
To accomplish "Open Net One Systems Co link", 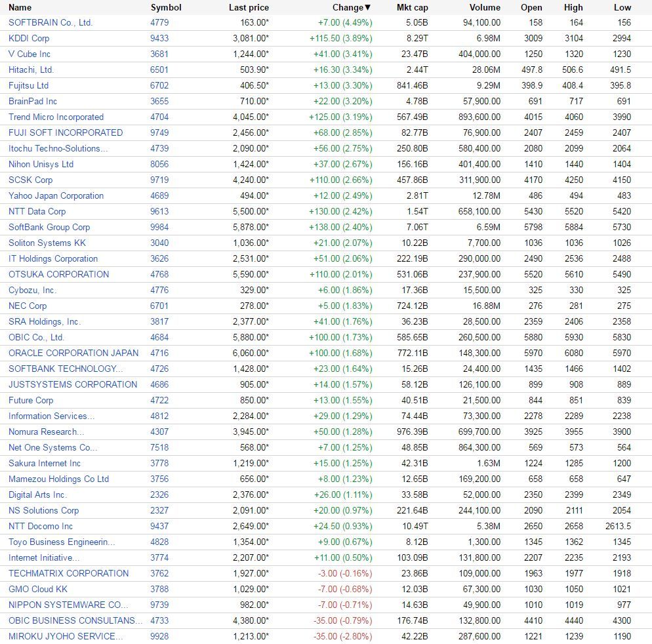I will [53, 448].
